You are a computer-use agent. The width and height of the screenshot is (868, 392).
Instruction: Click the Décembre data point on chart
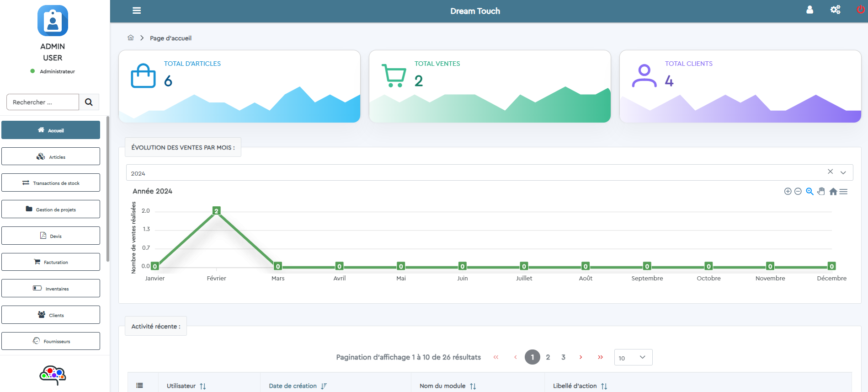[x=831, y=266]
